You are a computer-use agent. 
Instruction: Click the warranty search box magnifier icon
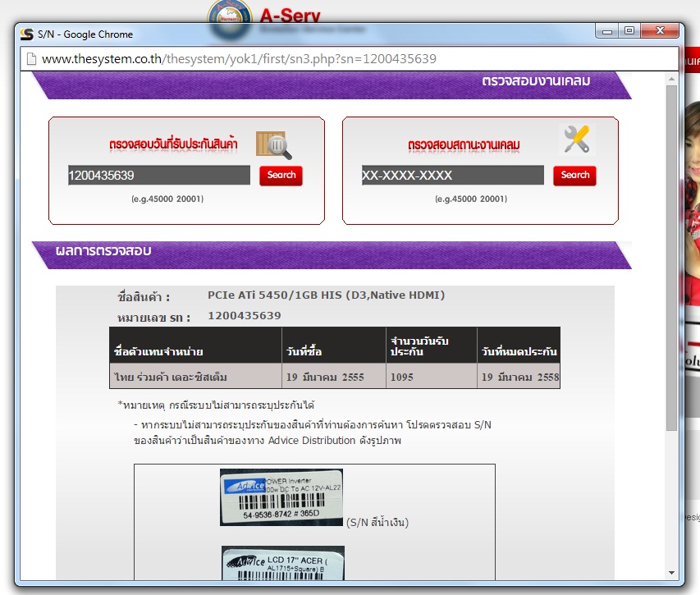[273, 144]
